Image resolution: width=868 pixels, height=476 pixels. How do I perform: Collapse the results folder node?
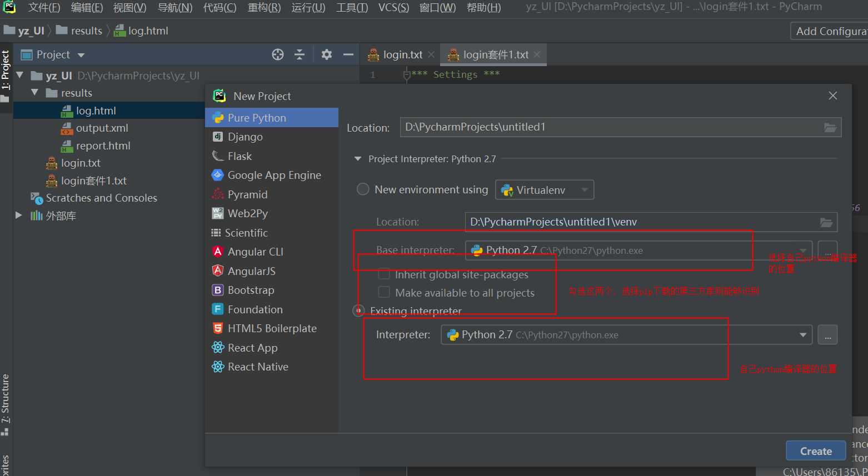(35, 93)
